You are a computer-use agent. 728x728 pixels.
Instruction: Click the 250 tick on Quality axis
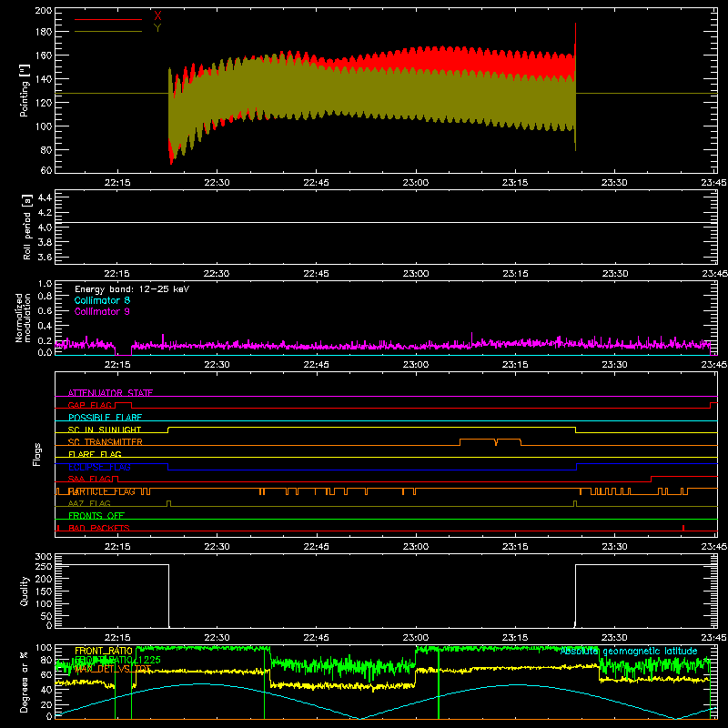44,567
